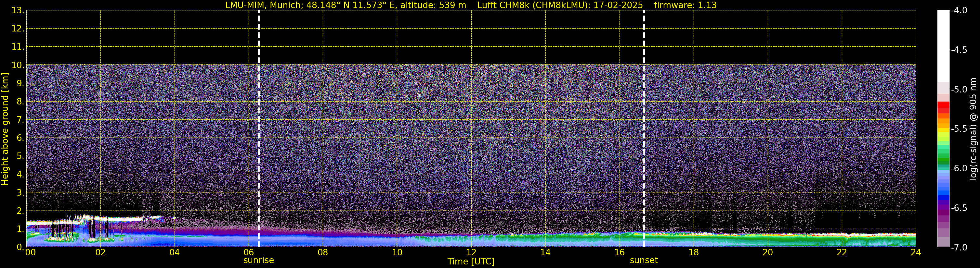Image resolution: width=980 pixels, height=268 pixels.
Task: Click the time axis tick label '14'
Action: [x=545, y=252]
